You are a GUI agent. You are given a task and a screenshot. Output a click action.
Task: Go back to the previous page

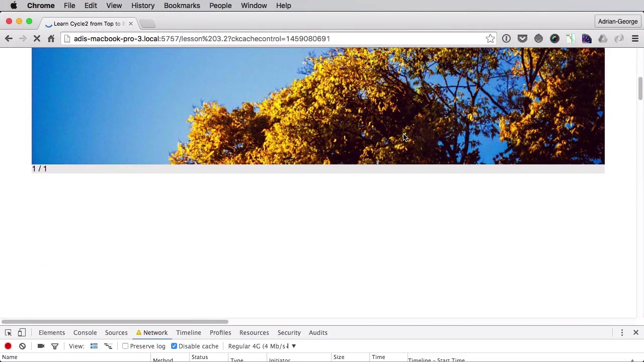(9, 39)
